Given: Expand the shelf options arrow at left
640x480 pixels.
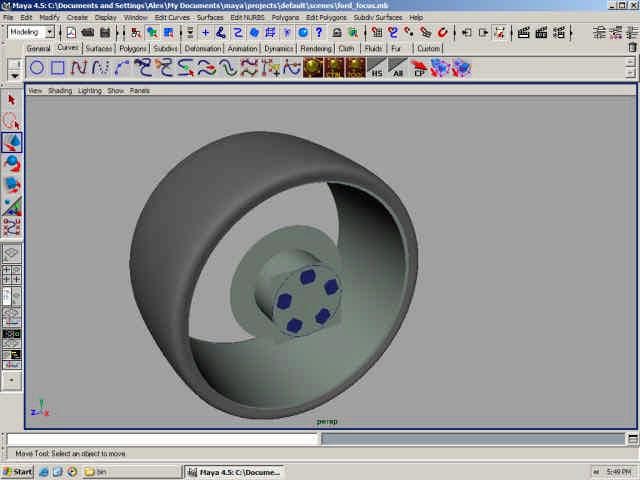Looking at the screenshot, I should (13, 70).
